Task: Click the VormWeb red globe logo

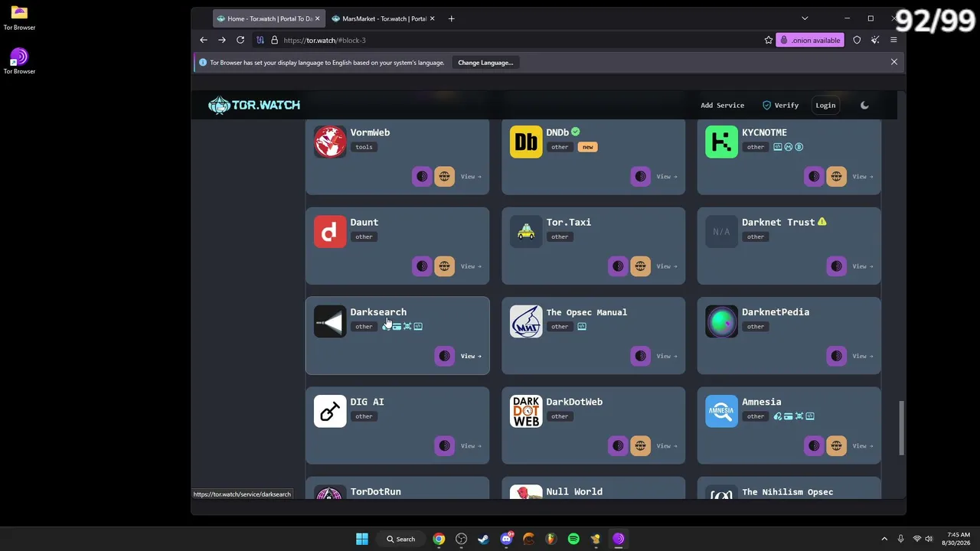Action: click(330, 142)
